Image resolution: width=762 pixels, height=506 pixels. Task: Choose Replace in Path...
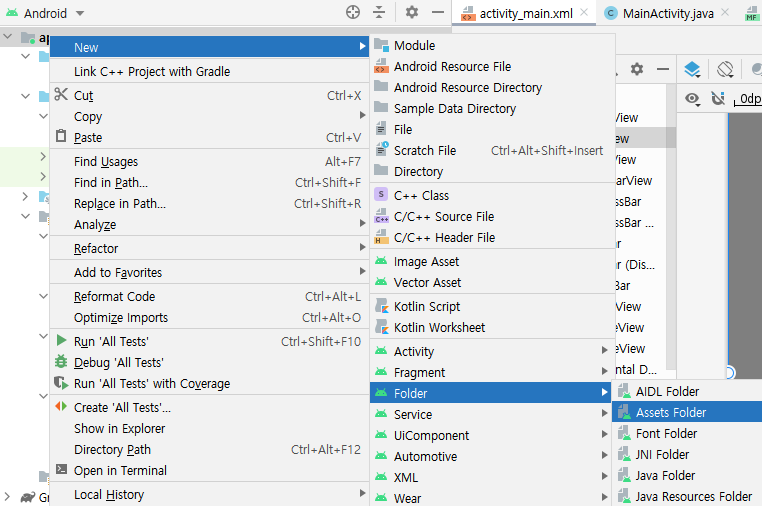tap(209, 203)
